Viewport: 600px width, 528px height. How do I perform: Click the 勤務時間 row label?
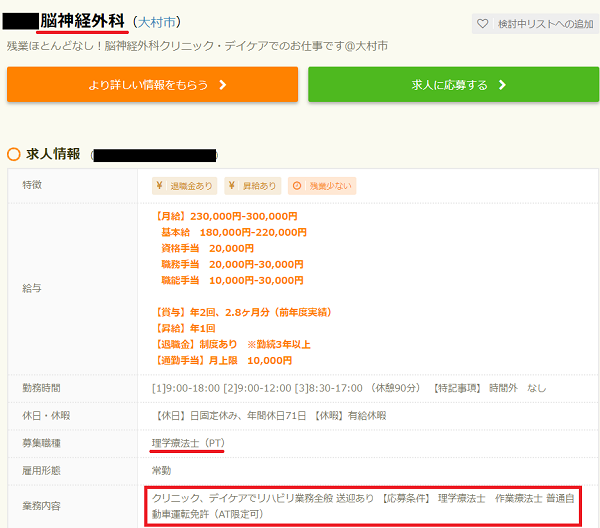coord(42,388)
